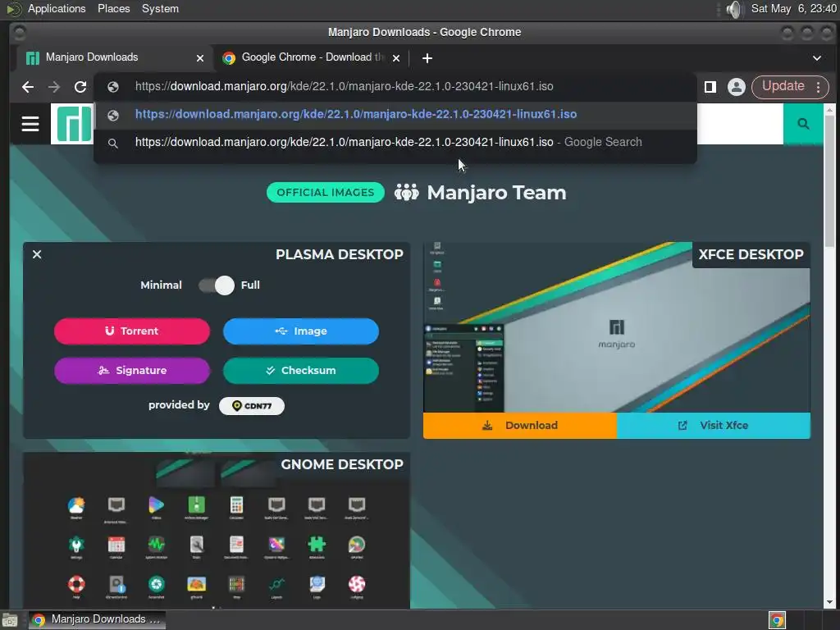840x630 pixels.
Task: Click the page vertical scrollbar thumb
Action: (829, 180)
